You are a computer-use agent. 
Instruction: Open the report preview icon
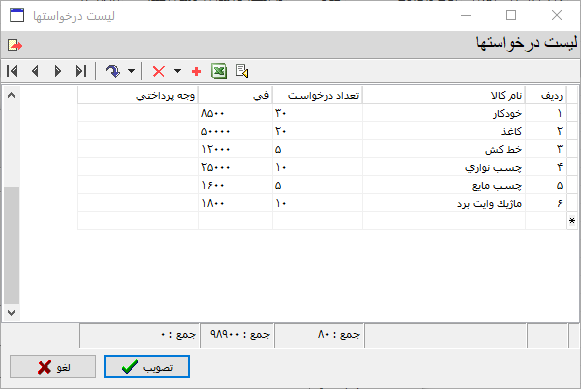click(x=242, y=71)
